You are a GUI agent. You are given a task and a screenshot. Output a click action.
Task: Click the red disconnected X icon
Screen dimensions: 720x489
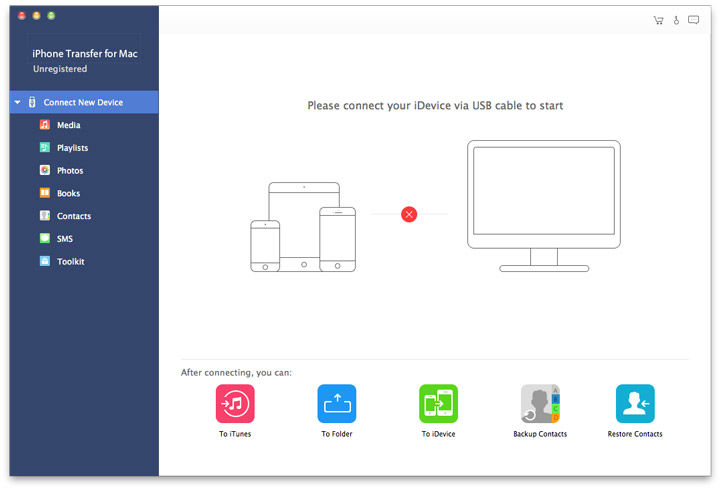click(409, 214)
